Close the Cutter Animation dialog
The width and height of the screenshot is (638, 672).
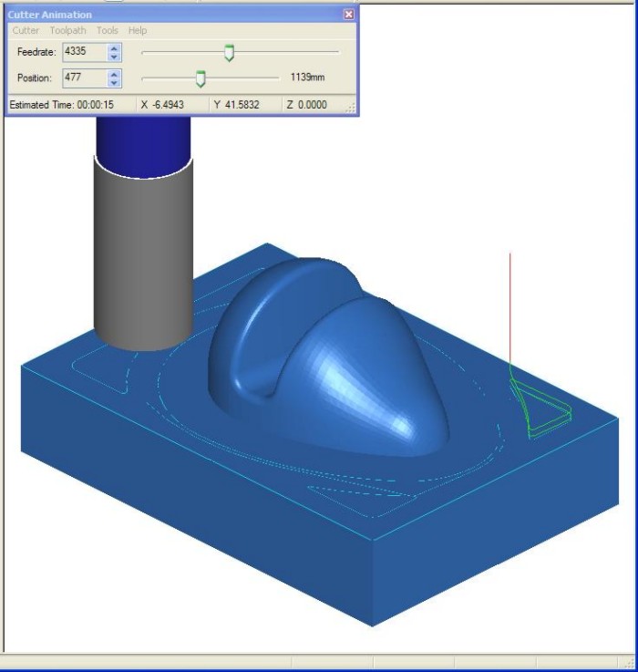pos(349,15)
